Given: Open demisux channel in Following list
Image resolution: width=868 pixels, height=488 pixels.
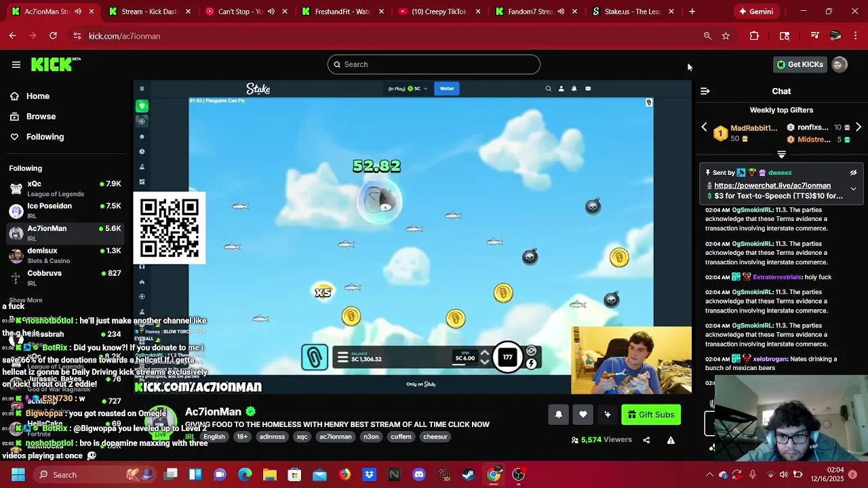Looking at the screenshot, I should (65, 256).
